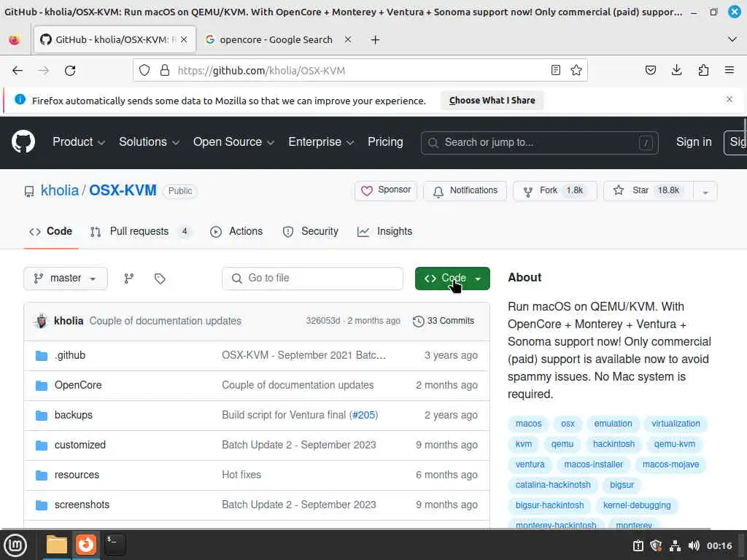
Task: Open the .github folder
Action: coord(70,355)
